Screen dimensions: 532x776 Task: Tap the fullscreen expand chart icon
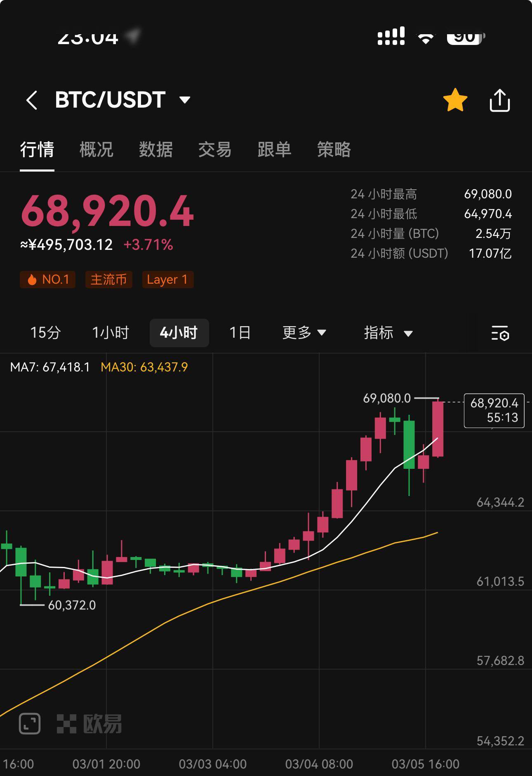click(30, 723)
